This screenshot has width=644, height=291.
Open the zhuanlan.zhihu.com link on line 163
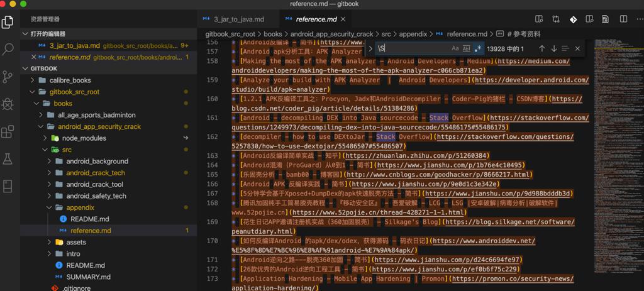tap(416, 155)
